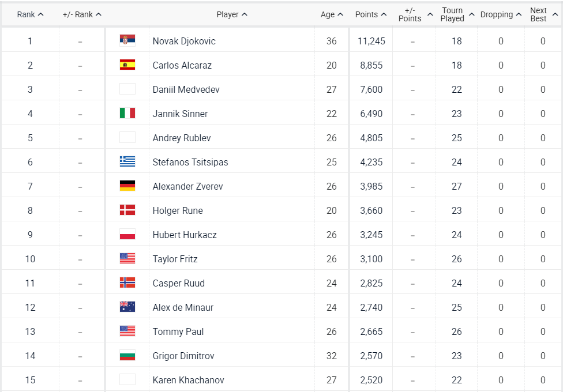
Task: Open Daniil Medvedev's player profile
Action: (186, 89)
